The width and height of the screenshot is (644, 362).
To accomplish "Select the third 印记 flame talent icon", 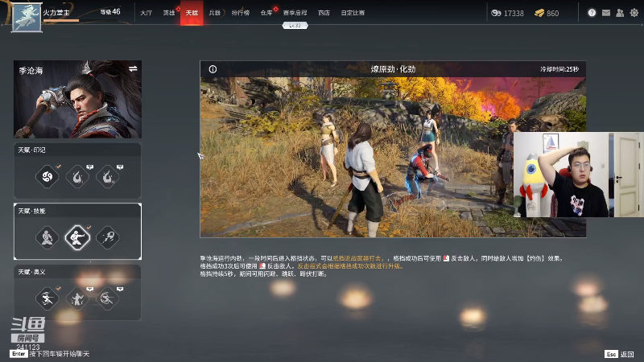I will point(107,177).
